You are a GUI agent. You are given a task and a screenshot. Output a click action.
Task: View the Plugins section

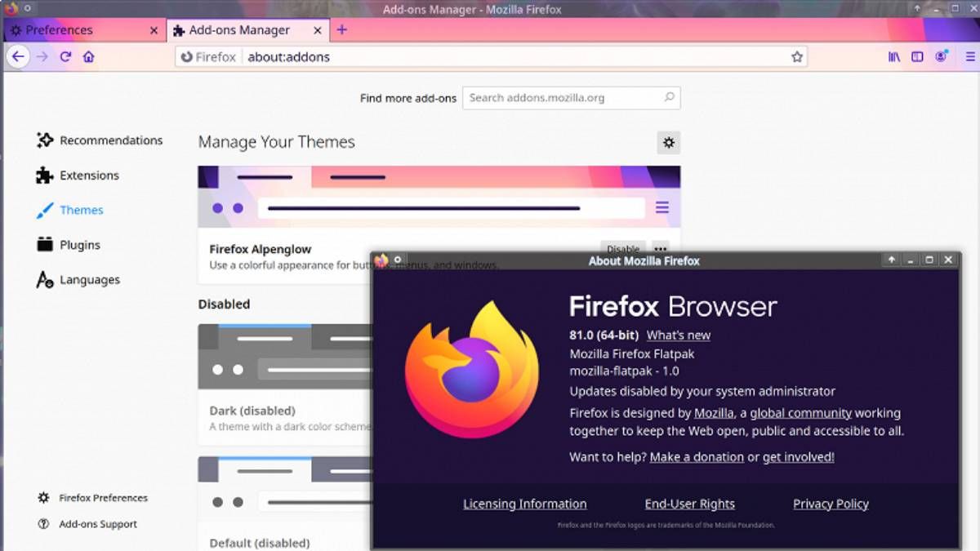[79, 244]
